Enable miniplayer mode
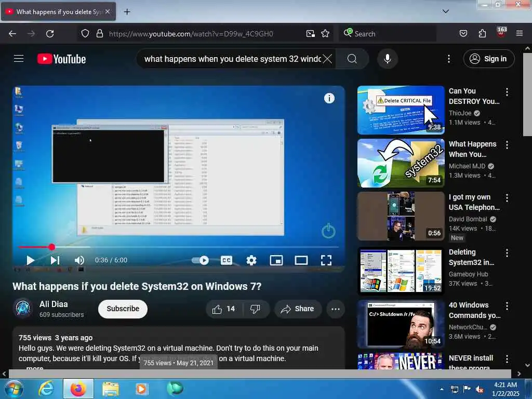The height and width of the screenshot is (399, 532). [276, 260]
